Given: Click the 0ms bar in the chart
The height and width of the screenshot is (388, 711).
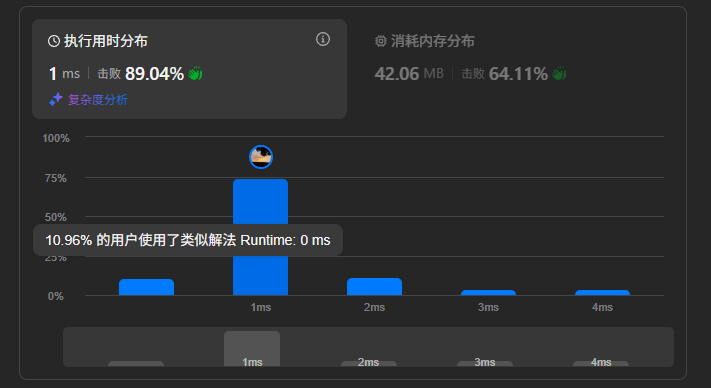Looking at the screenshot, I should tap(146, 287).
